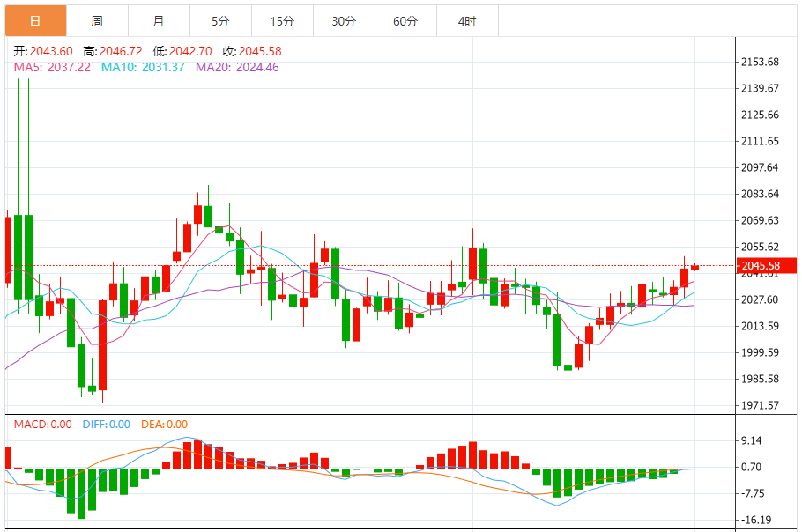Image resolution: width=802 pixels, height=532 pixels.
Task: Click the 9.14 MACD axis label
Action: [x=752, y=440]
